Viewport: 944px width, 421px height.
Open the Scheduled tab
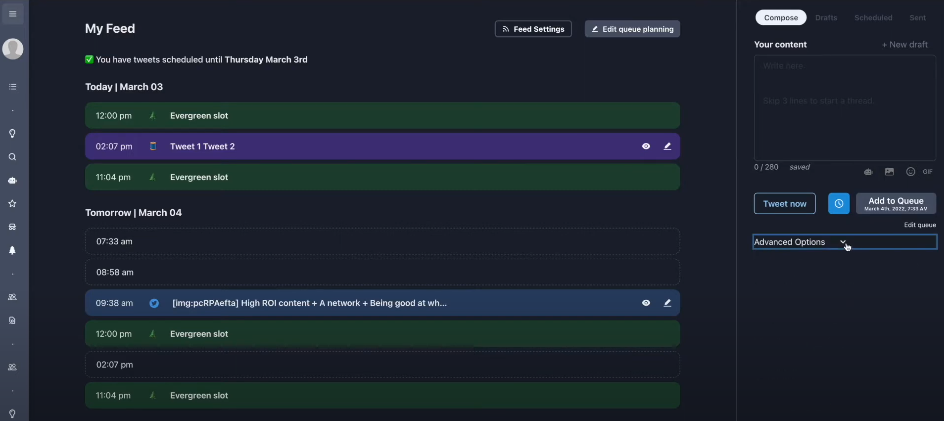(873, 18)
